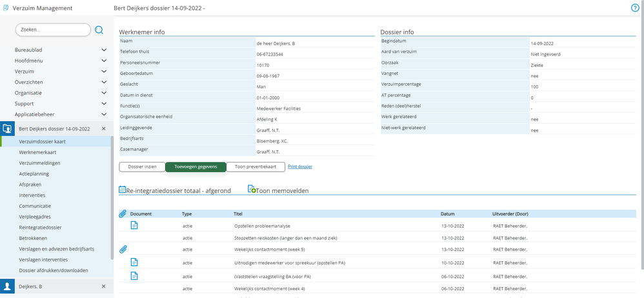
Task: Click the help question mark icon
Action: click(x=634, y=8)
